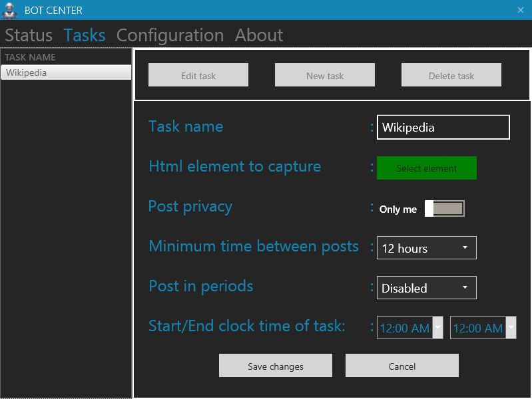532x399 pixels.
Task: Switch to the Status tab
Action: pos(29,35)
